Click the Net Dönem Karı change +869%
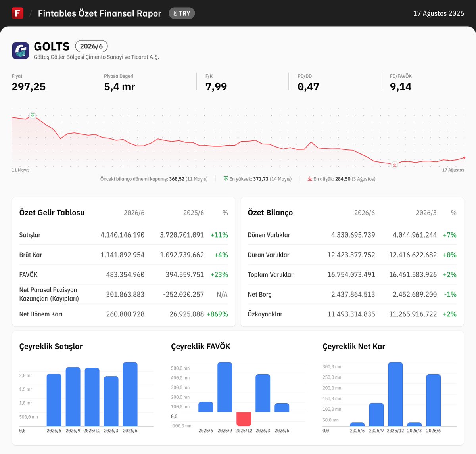 pos(217,314)
